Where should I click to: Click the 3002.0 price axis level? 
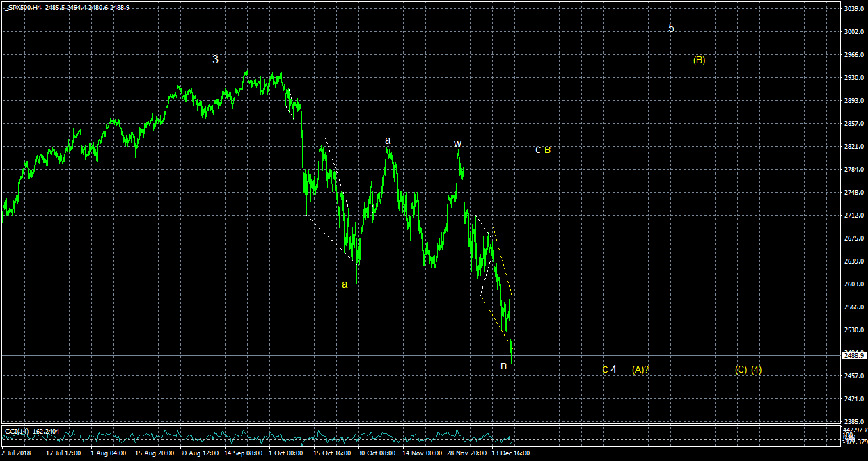pyautogui.click(x=854, y=32)
